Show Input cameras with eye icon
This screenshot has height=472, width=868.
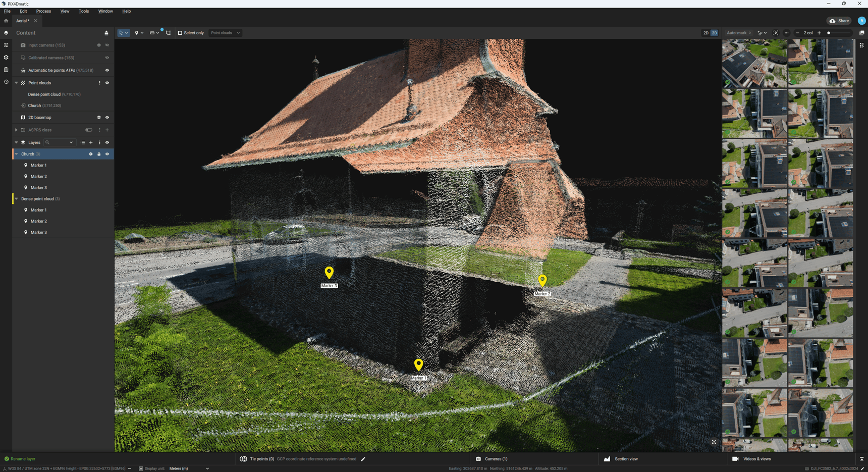pyautogui.click(x=107, y=45)
